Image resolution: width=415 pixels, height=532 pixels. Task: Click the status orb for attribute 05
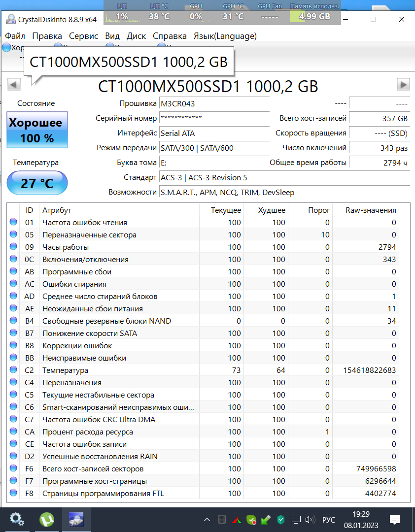[13, 235]
